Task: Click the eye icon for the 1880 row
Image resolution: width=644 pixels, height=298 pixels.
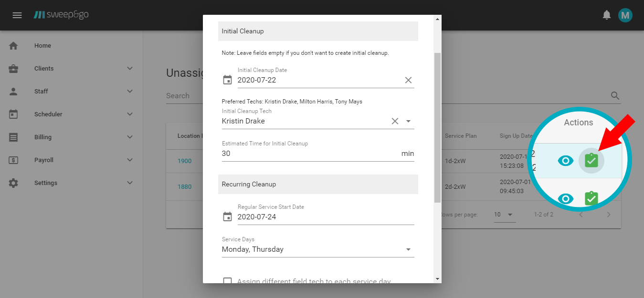Action: pos(566,199)
